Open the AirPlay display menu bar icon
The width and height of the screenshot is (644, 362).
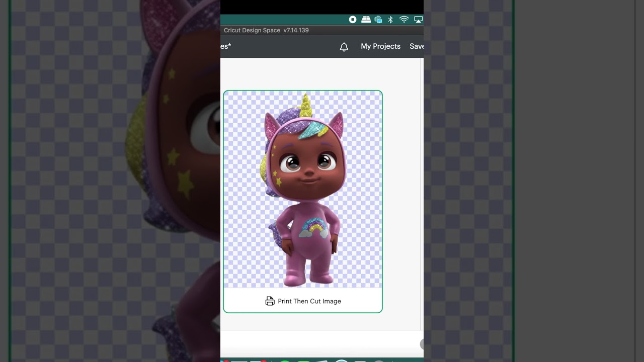tap(418, 20)
